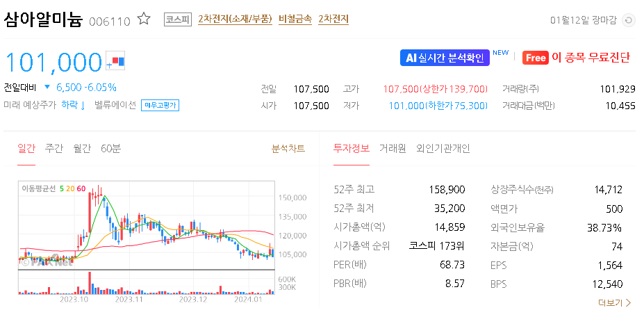The height and width of the screenshot is (317, 644).
Task: Open the 비철금속 sector link
Action: click(295, 19)
